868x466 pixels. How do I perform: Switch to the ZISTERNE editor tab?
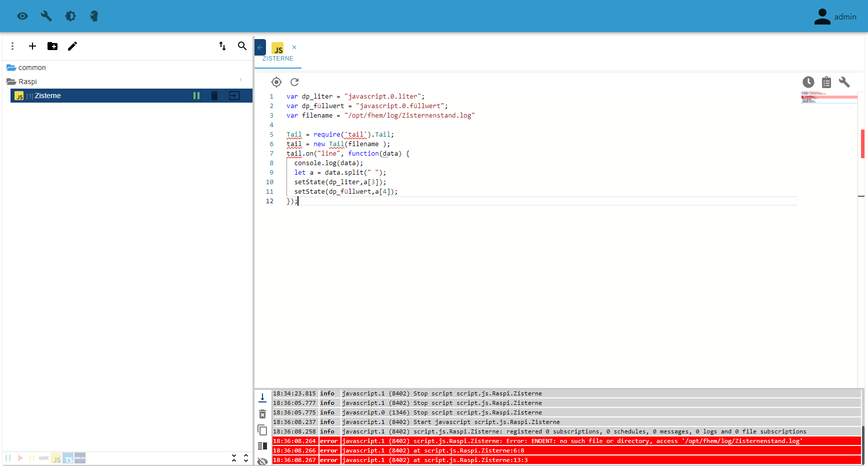(x=278, y=53)
